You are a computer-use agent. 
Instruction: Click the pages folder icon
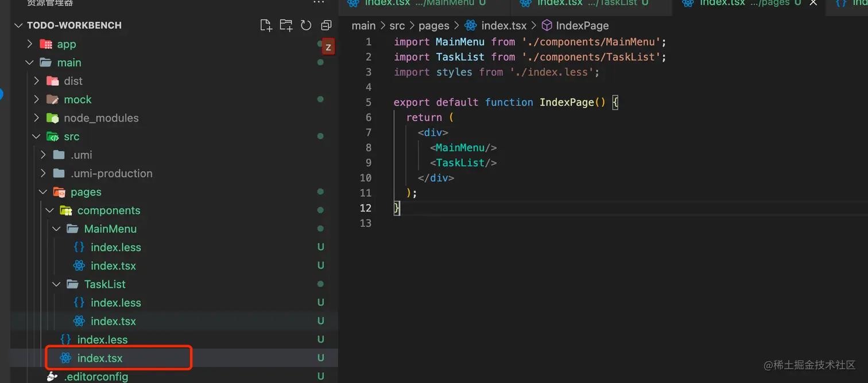click(x=59, y=192)
